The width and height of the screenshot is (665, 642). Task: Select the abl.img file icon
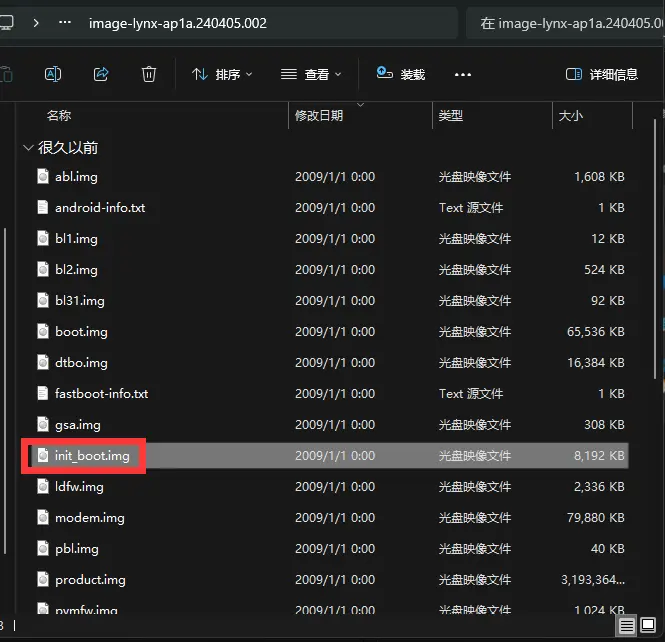click(x=43, y=176)
